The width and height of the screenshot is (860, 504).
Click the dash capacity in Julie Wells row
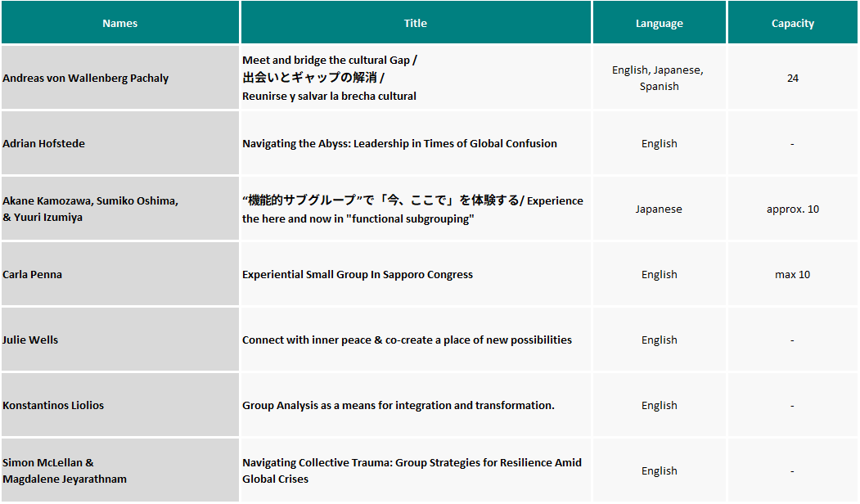tap(792, 340)
